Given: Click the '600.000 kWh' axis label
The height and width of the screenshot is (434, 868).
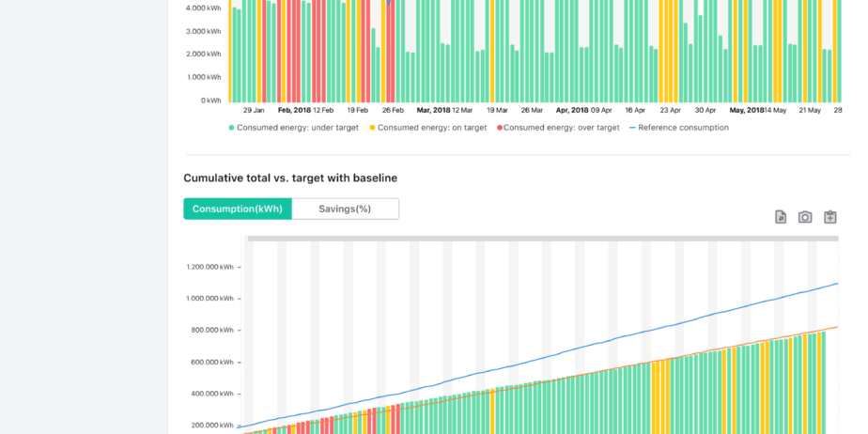Looking at the screenshot, I should point(213,362).
